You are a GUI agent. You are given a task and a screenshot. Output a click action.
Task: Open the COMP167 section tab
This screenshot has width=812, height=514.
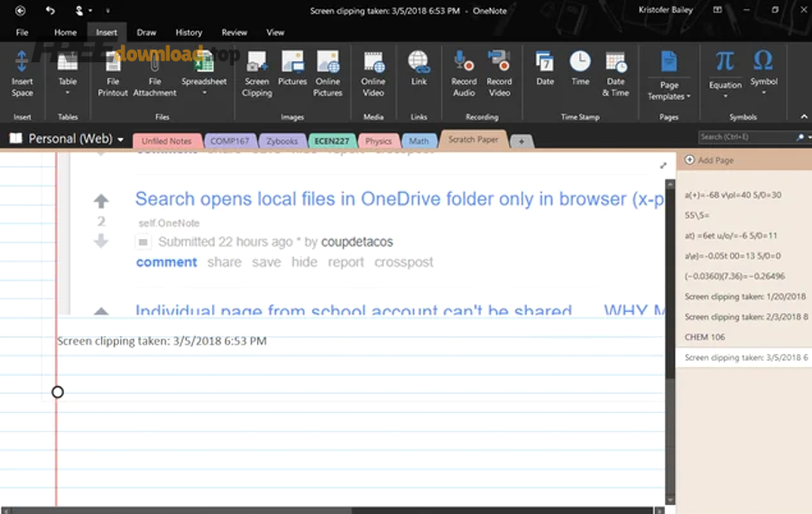click(230, 142)
